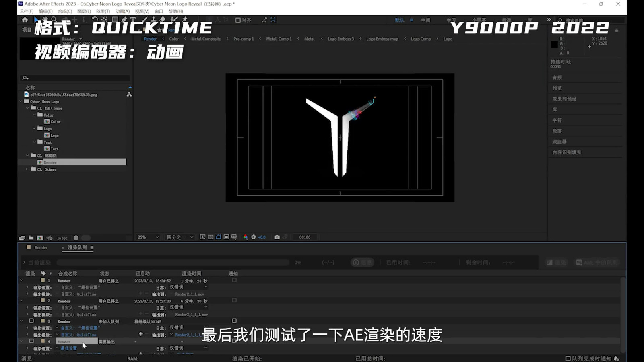Enable render checkbox for queue item 3
The image size is (644, 362).
coord(31,321)
